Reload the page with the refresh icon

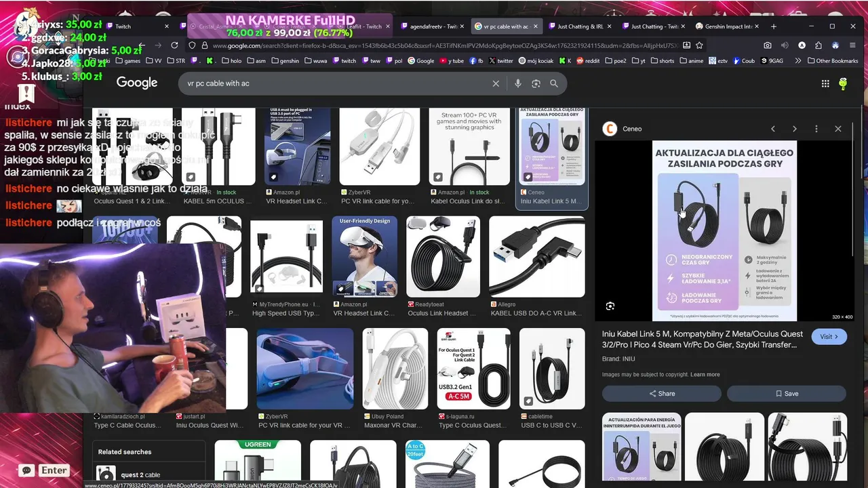coord(174,45)
